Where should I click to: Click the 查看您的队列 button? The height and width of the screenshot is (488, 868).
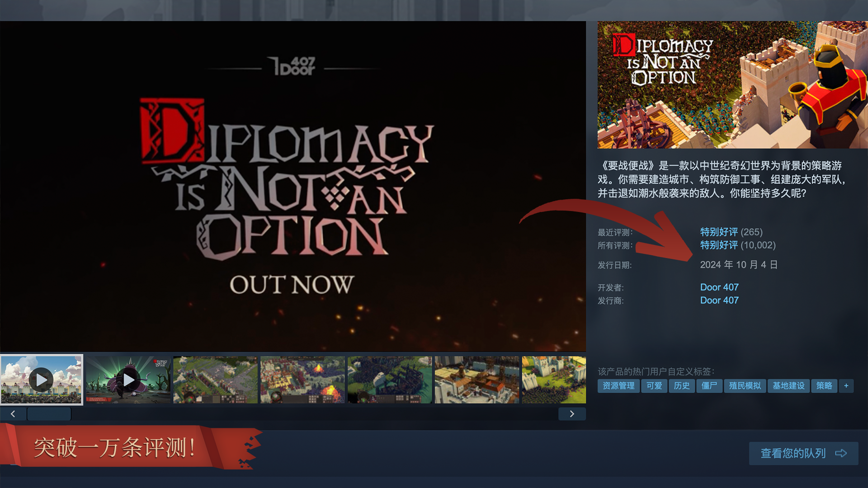[803, 453]
